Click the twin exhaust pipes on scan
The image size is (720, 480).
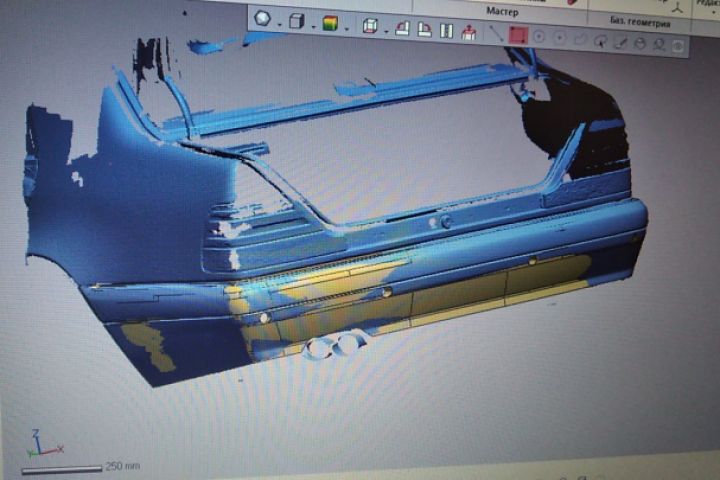334,345
